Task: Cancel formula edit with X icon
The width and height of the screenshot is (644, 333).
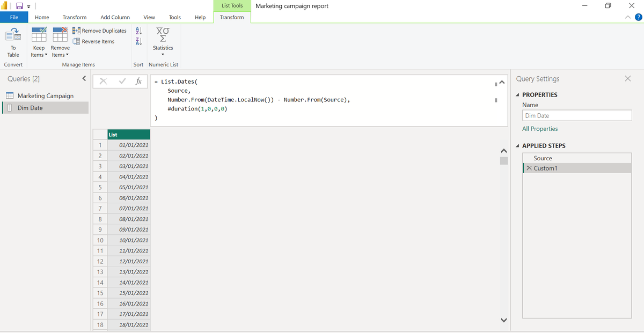Action: coord(103,82)
